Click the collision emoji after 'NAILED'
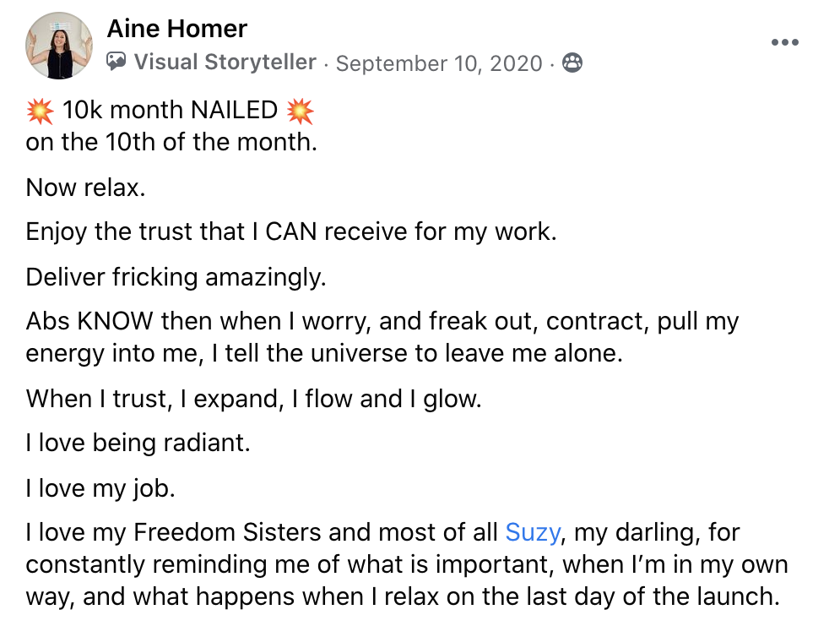 (300, 111)
